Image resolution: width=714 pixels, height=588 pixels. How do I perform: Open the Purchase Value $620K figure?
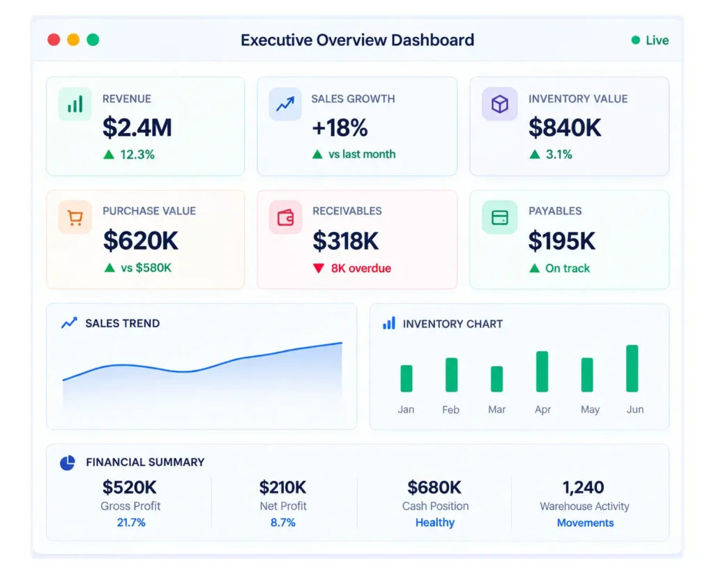point(141,240)
